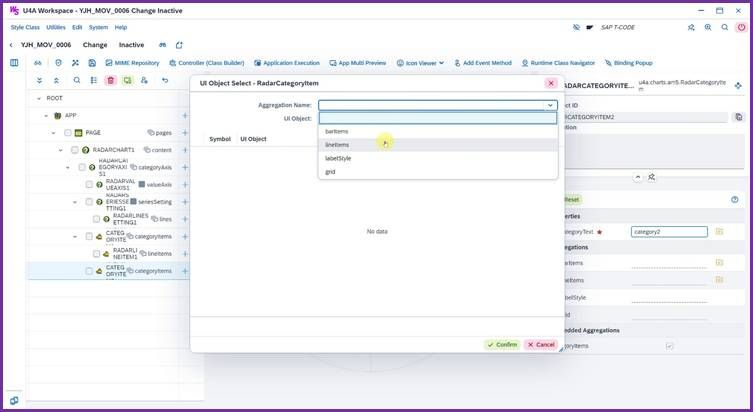
Task: Click the help question icon beside Reset
Action: (x=734, y=200)
